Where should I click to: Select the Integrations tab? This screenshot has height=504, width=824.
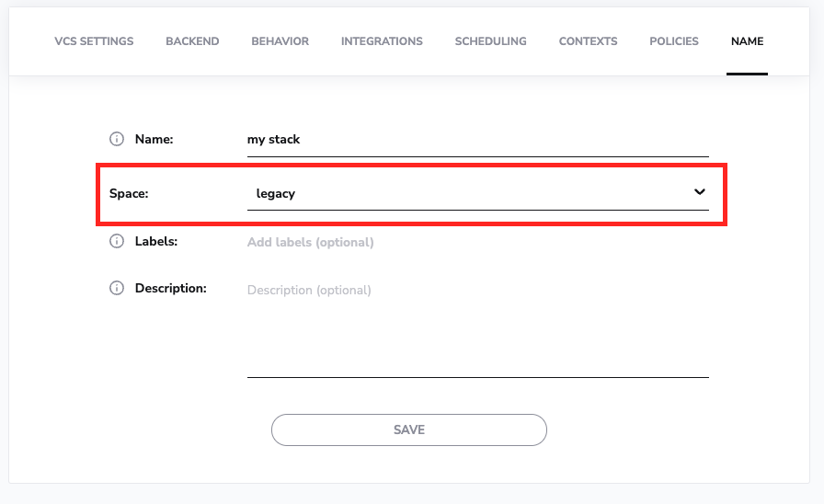[382, 41]
